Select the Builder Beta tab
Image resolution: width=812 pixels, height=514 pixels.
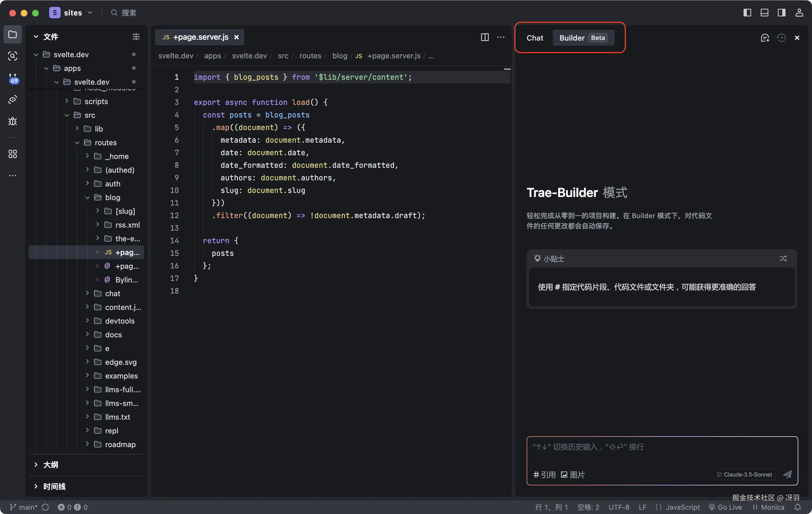click(x=583, y=38)
